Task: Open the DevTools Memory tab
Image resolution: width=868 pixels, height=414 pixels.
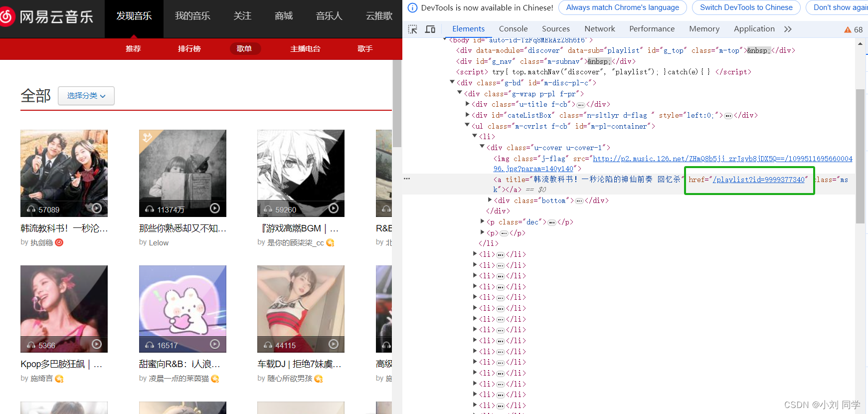Action: click(x=704, y=29)
